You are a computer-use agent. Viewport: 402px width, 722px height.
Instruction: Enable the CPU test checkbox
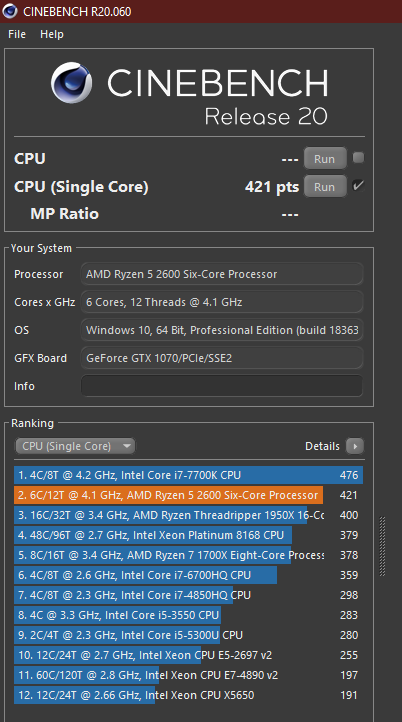pyautogui.click(x=358, y=158)
